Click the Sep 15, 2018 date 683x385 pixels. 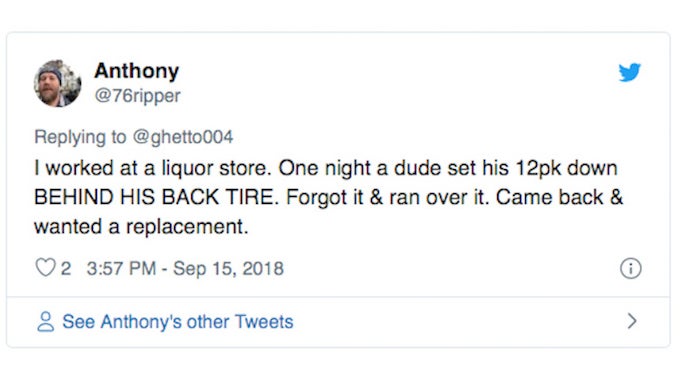228,268
